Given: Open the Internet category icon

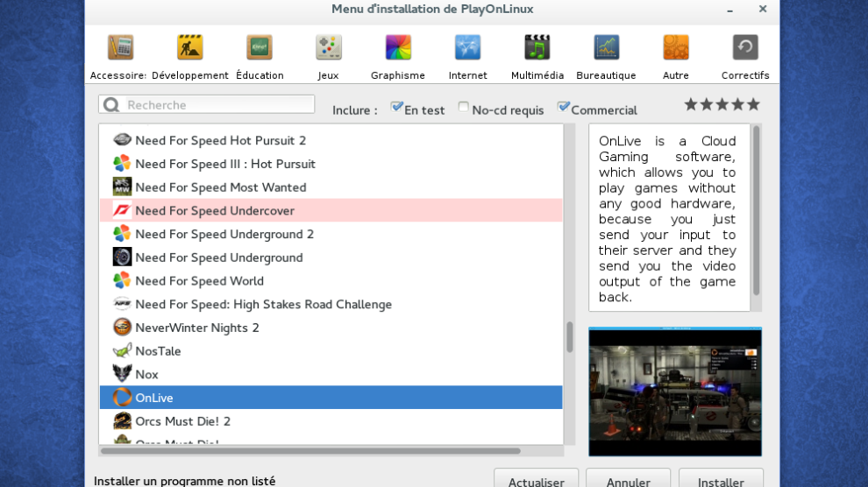Looking at the screenshot, I should [x=468, y=47].
